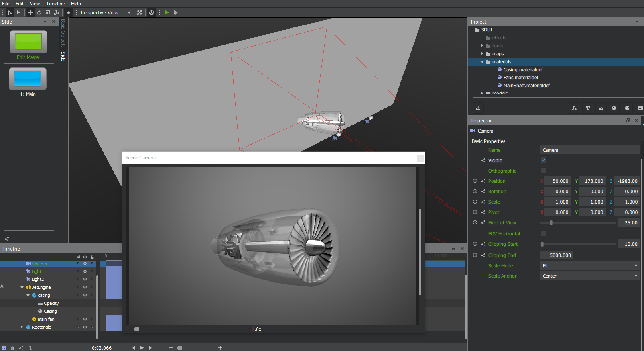Enable the Orthographic checkbox
The width and height of the screenshot is (644, 351).
[x=543, y=171]
